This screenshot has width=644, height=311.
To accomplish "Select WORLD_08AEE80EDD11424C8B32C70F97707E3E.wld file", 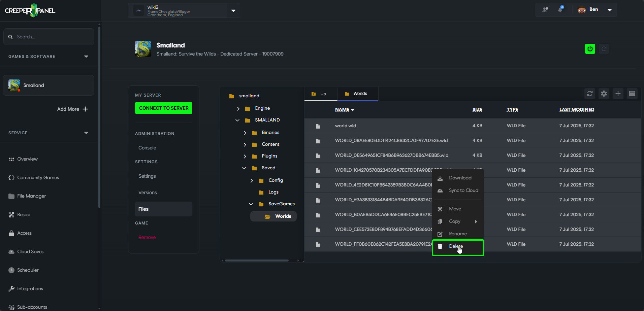I will 391,140.
